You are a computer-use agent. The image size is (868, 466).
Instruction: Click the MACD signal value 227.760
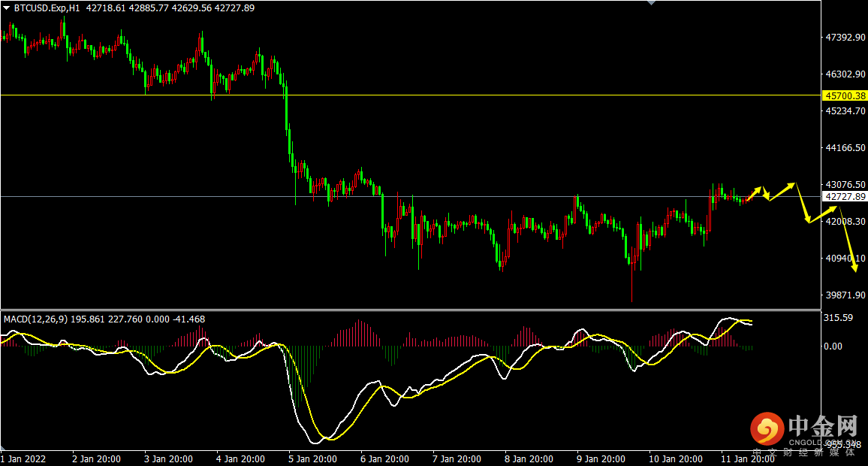(x=125, y=319)
